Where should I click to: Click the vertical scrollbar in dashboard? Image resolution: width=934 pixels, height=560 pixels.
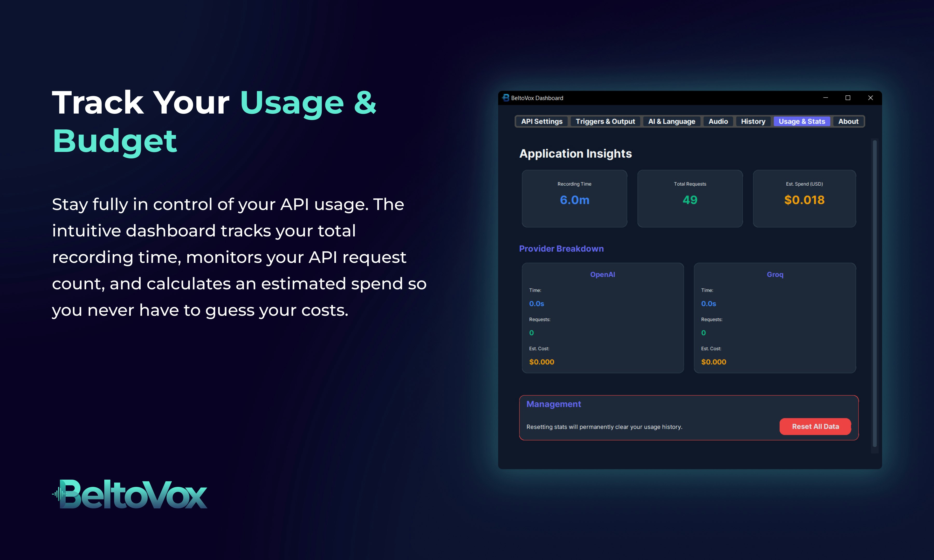click(x=874, y=294)
